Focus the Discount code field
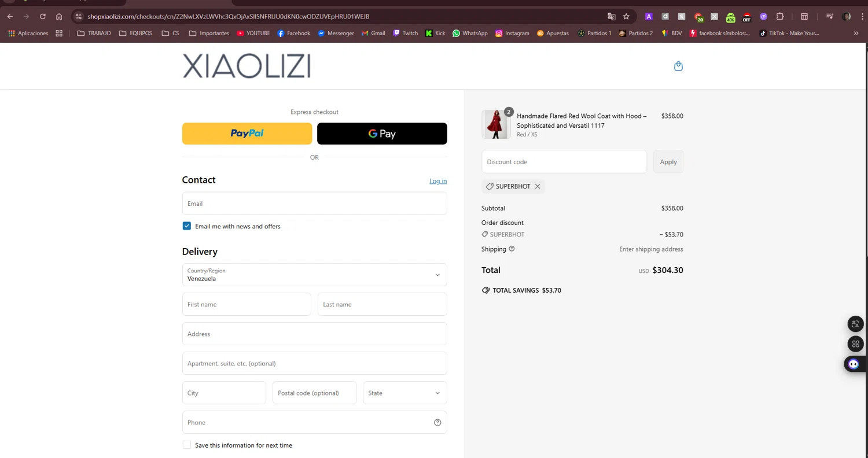 (x=564, y=162)
